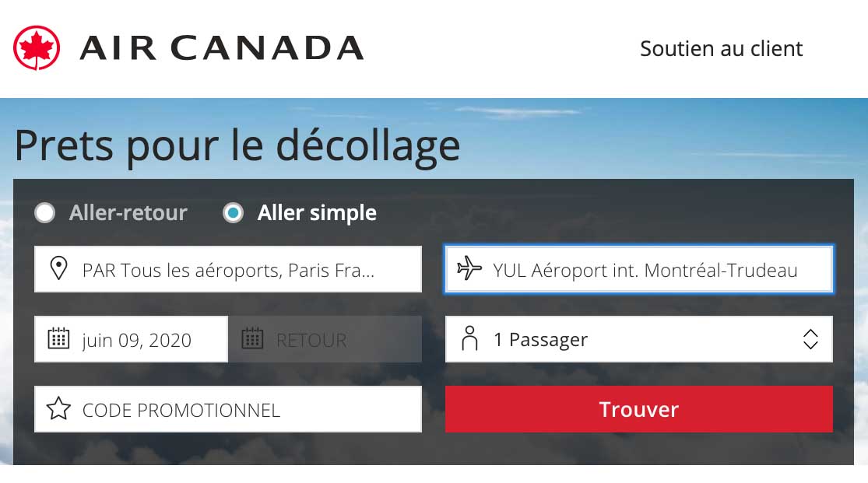Viewport: 868px width, 483px height.
Task: Click the AIR CANADA wordmark
Action: (221, 48)
